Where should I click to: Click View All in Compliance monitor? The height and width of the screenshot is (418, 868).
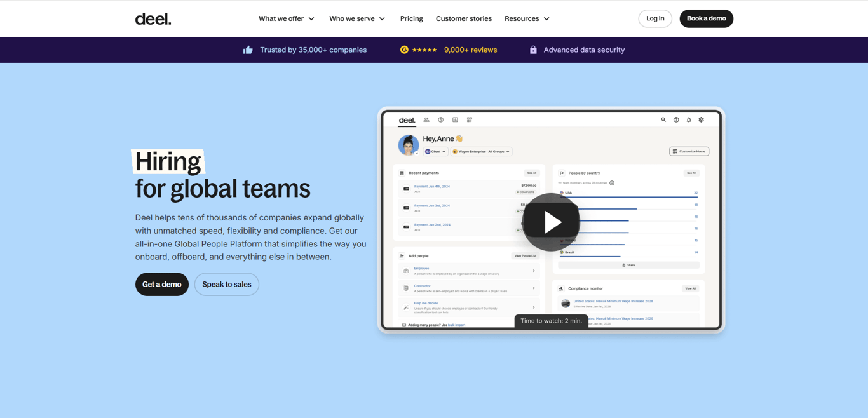pos(690,288)
